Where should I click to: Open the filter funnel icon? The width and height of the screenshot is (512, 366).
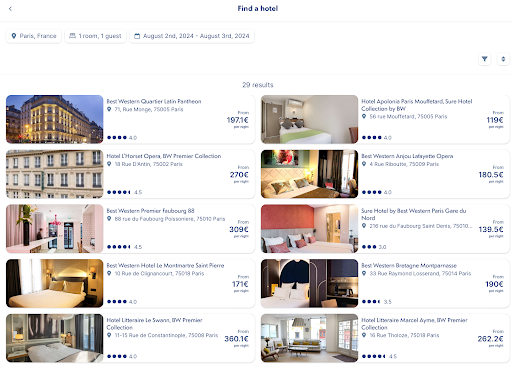(485, 59)
